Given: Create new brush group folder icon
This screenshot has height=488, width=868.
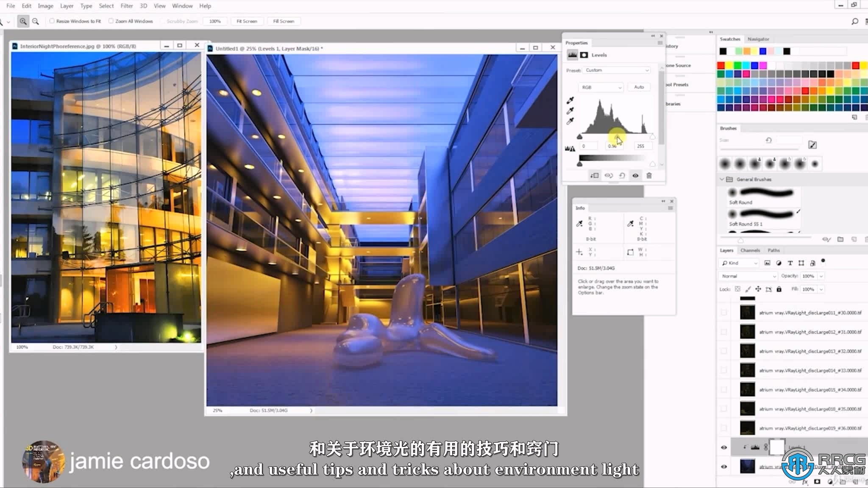Looking at the screenshot, I should tap(840, 239).
